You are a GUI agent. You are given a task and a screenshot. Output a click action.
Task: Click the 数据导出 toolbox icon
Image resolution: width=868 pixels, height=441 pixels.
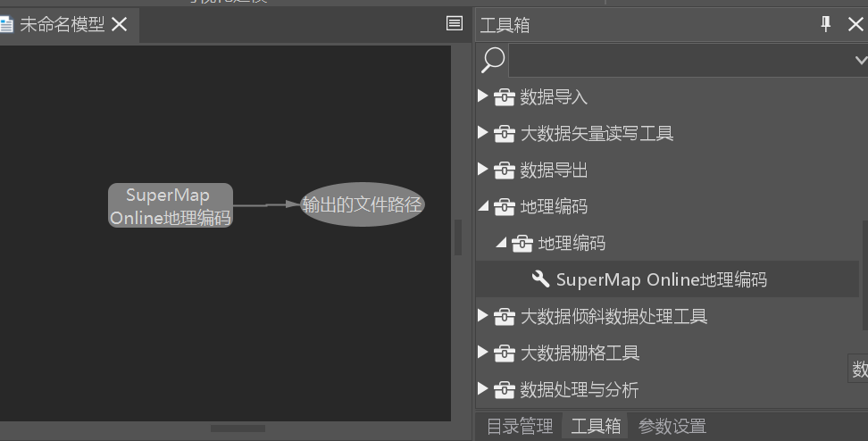pyautogui.click(x=505, y=170)
